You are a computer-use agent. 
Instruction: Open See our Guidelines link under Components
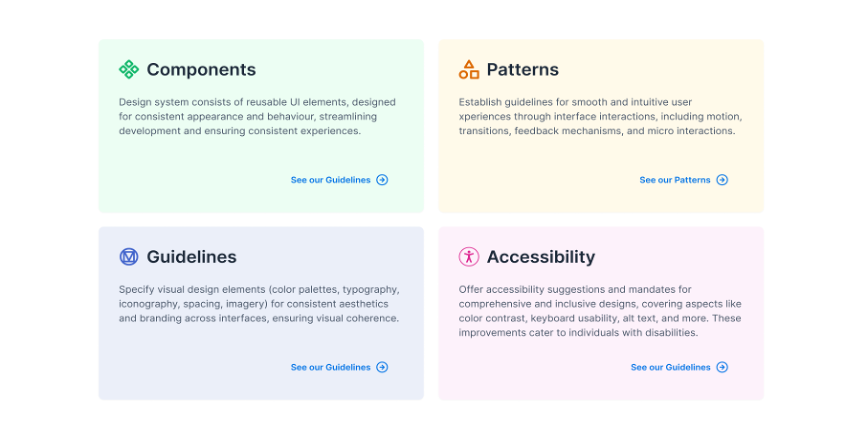330,180
